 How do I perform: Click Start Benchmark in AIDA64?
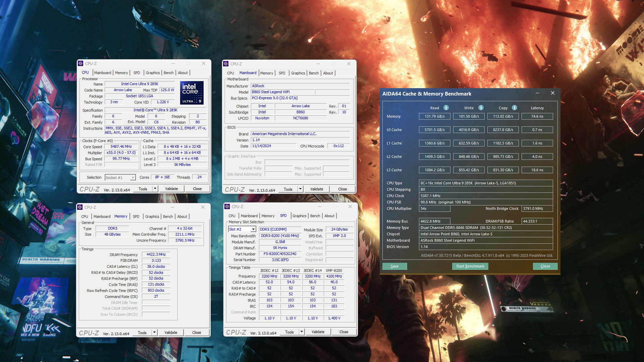[x=470, y=266]
